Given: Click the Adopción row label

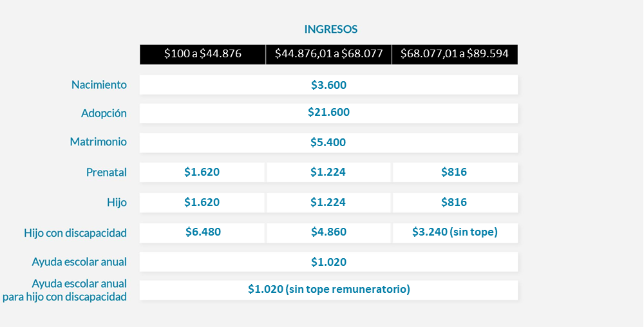Looking at the screenshot, I should tap(104, 113).
